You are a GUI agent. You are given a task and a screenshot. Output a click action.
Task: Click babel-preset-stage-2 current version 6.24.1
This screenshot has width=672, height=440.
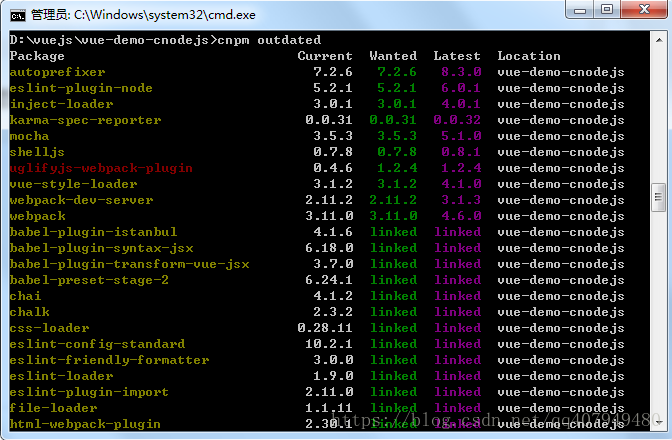(x=329, y=280)
